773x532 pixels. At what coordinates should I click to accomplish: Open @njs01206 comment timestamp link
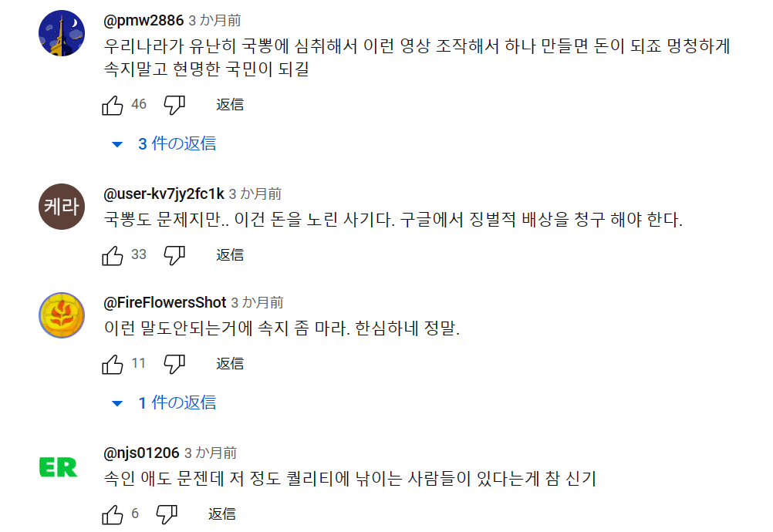tap(211, 453)
